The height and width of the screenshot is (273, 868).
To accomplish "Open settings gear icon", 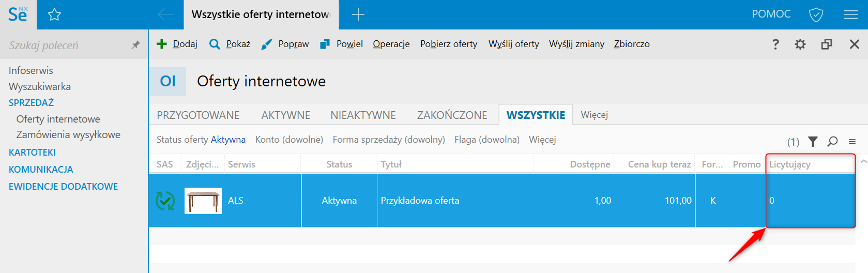I will (800, 44).
